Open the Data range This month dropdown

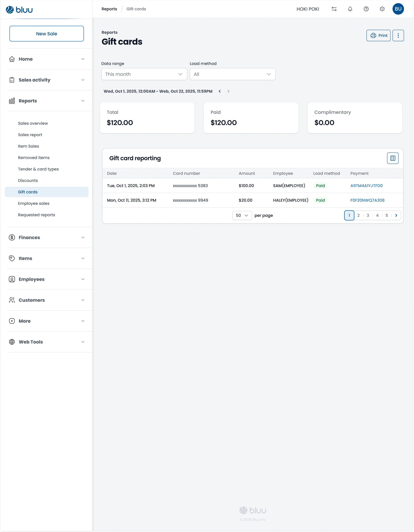click(x=144, y=74)
